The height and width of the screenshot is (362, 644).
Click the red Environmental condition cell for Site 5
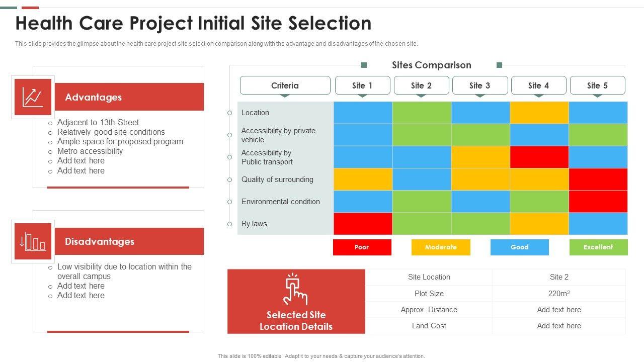(x=598, y=201)
